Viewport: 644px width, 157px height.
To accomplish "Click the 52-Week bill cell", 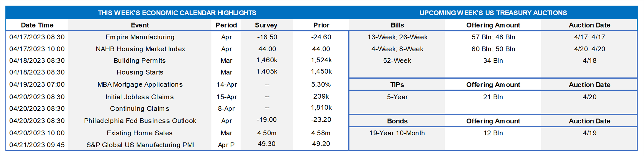I will pos(397,61).
